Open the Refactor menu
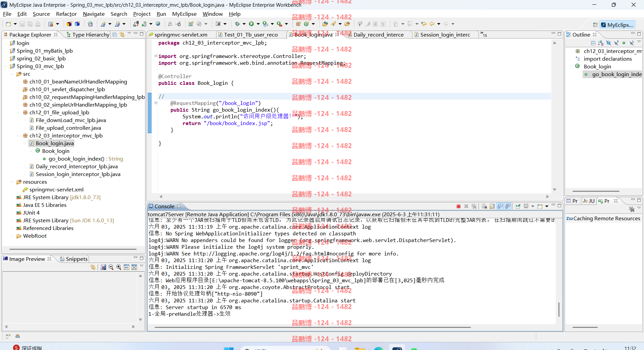The image size is (644, 350). [x=66, y=14]
